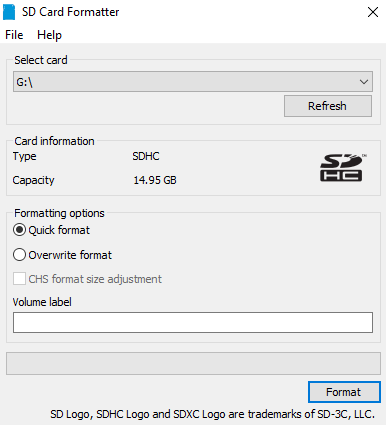This screenshot has width=386, height=425.
Task: Open the Help menu
Action: coord(49,35)
